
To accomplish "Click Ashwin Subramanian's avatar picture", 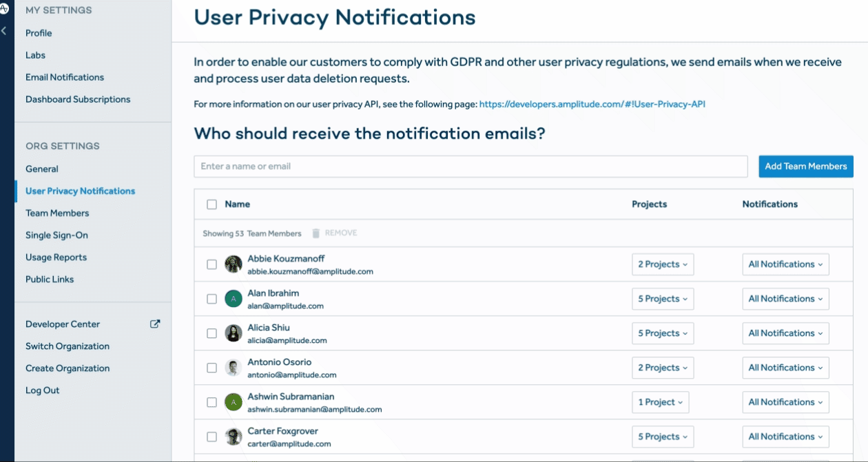I will pyautogui.click(x=233, y=401).
